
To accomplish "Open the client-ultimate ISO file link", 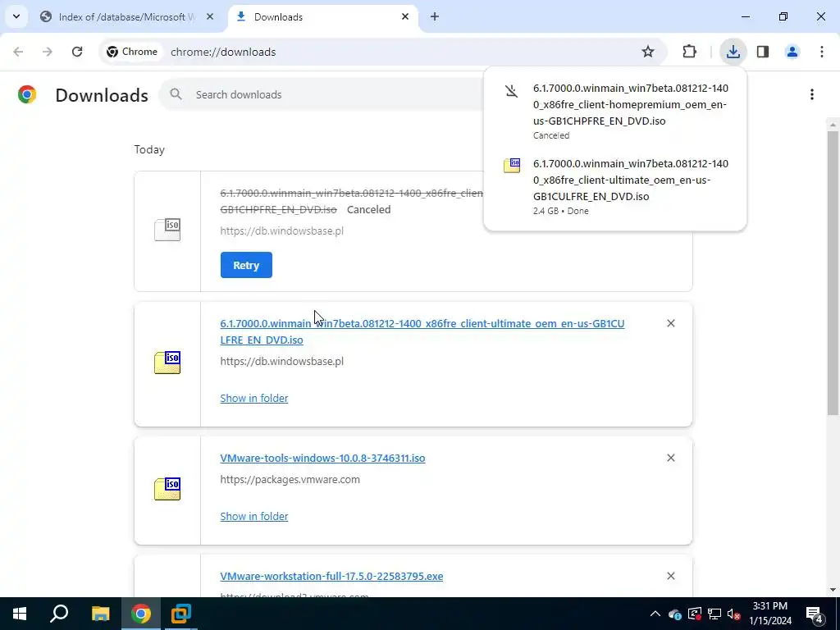I will 422,331.
